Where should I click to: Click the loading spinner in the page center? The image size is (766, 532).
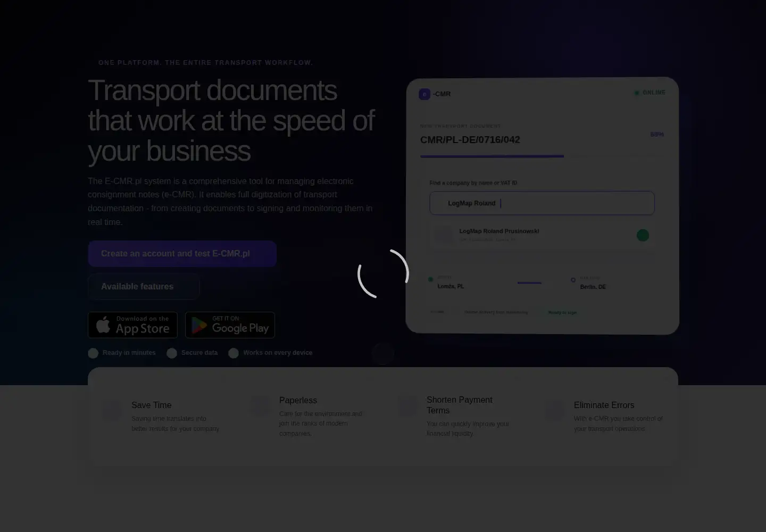pyautogui.click(x=383, y=273)
